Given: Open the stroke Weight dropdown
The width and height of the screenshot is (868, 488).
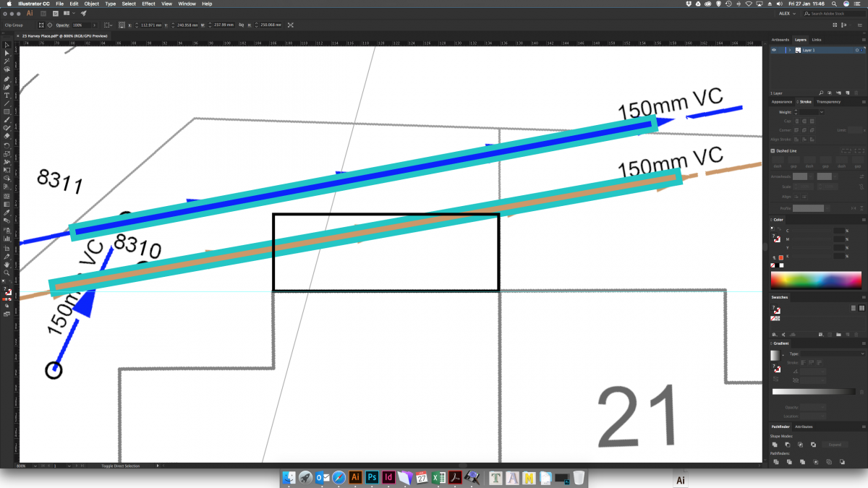Looking at the screenshot, I should click(x=822, y=112).
